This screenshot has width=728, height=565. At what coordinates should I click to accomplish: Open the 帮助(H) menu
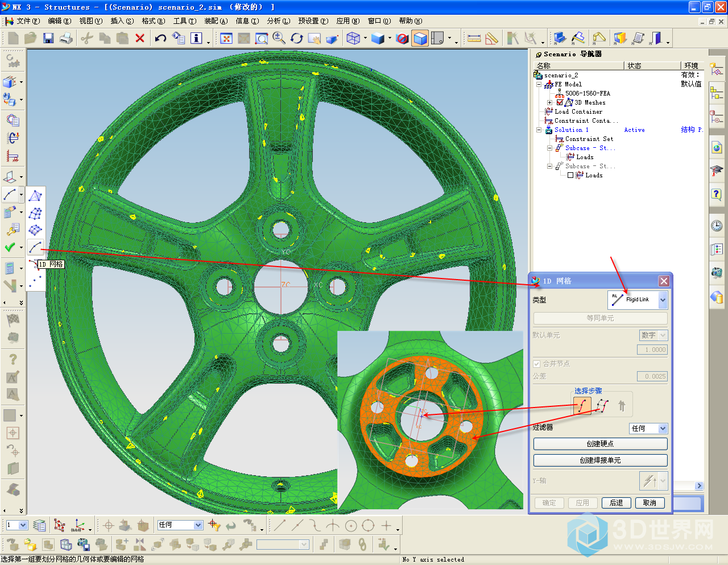[411, 21]
